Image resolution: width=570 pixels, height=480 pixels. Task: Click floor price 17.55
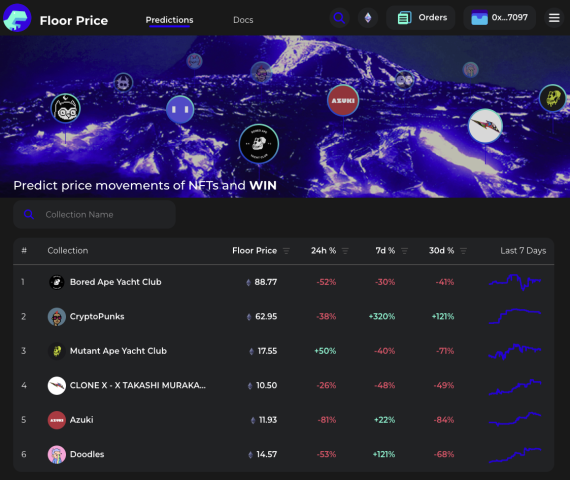[x=267, y=351]
